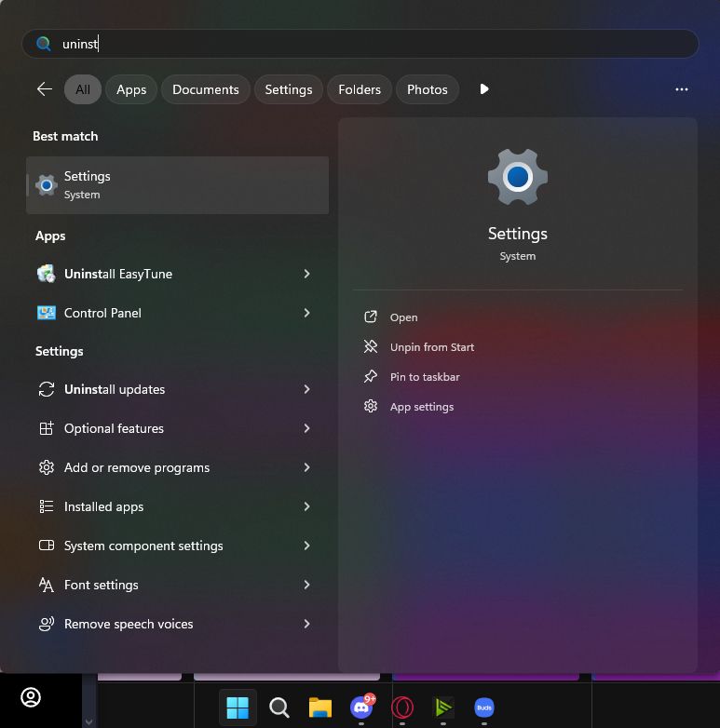Expand Installed apps chevron

click(306, 506)
